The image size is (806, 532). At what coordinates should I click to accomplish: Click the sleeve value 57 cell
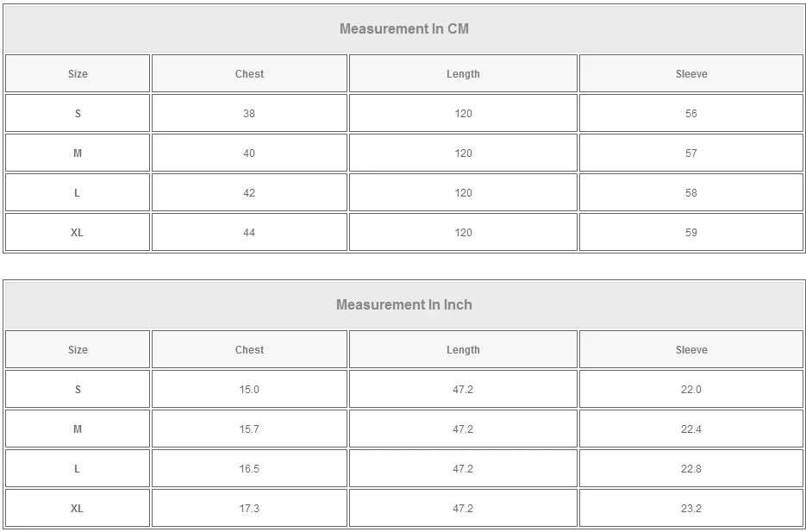point(690,153)
